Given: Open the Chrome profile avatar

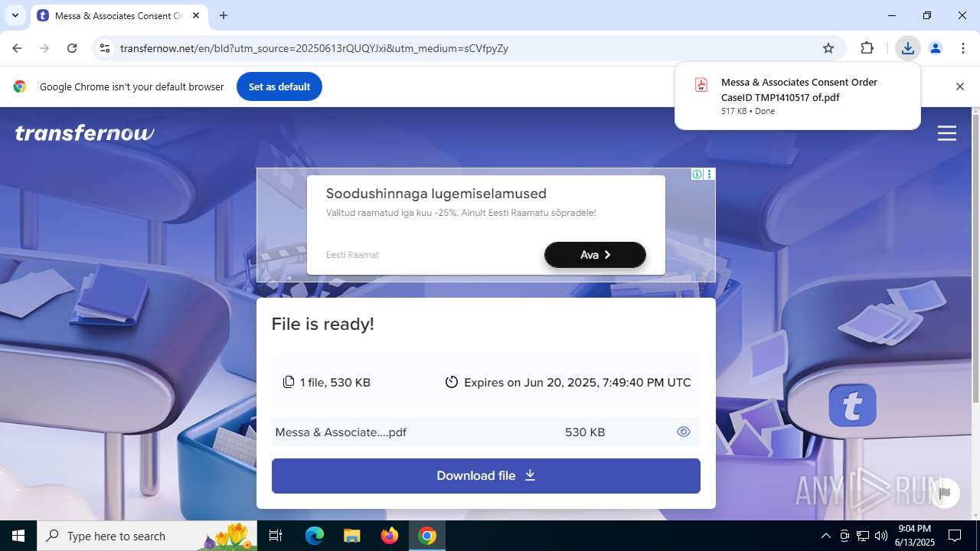Looking at the screenshot, I should point(935,48).
